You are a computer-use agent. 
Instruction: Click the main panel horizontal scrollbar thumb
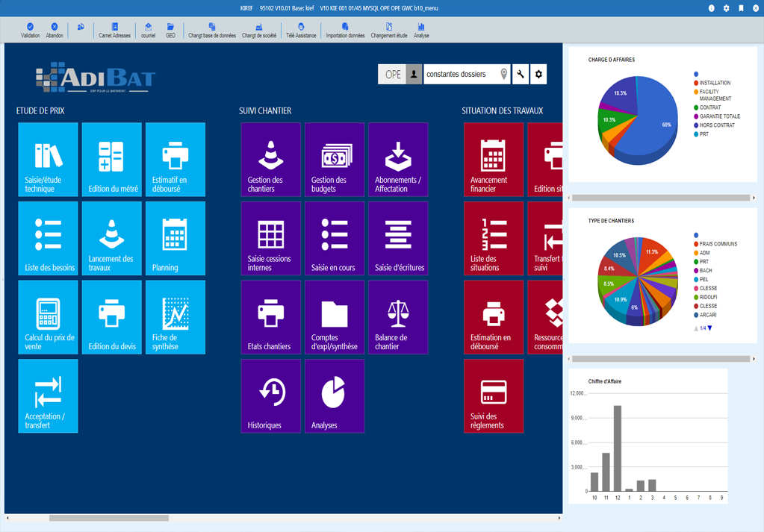(x=108, y=518)
